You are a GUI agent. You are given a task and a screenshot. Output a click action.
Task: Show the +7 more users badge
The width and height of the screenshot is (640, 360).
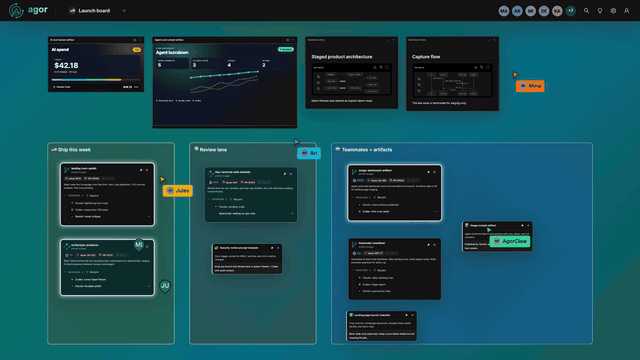(x=571, y=11)
